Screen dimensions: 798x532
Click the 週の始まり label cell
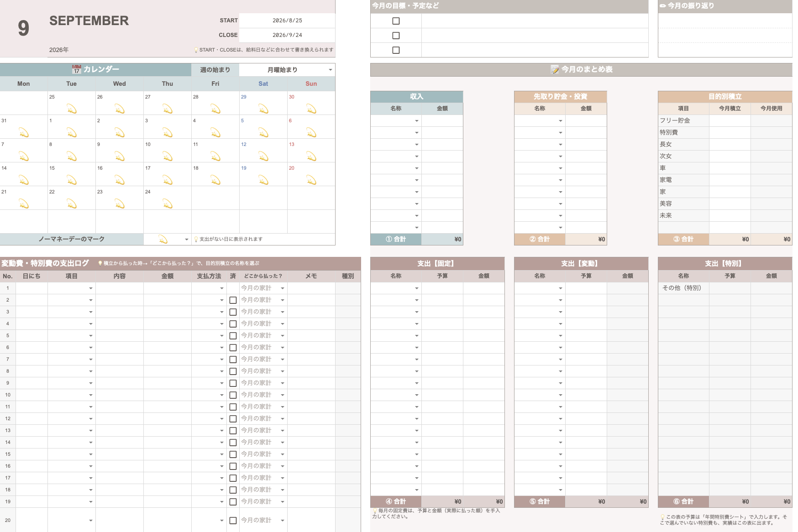pos(215,70)
